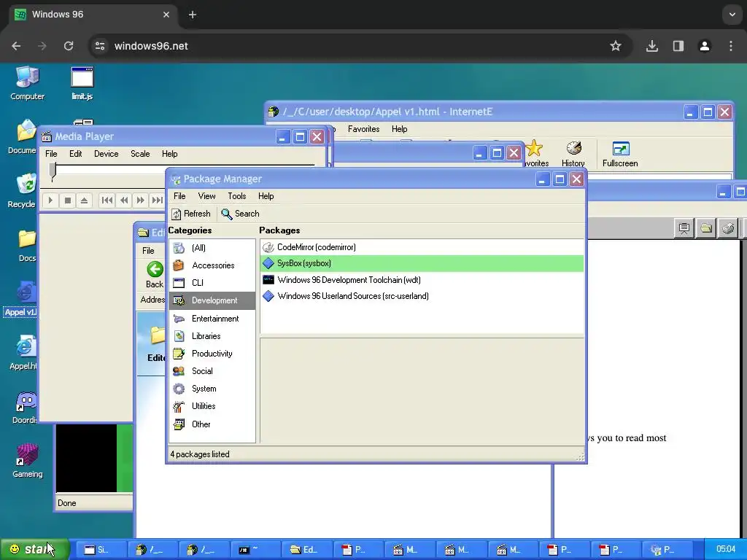Viewport: 747px width, 560px height.
Task: Click Search in Package Manager toolbar
Action: pyautogui.click(x=241, y=214)
